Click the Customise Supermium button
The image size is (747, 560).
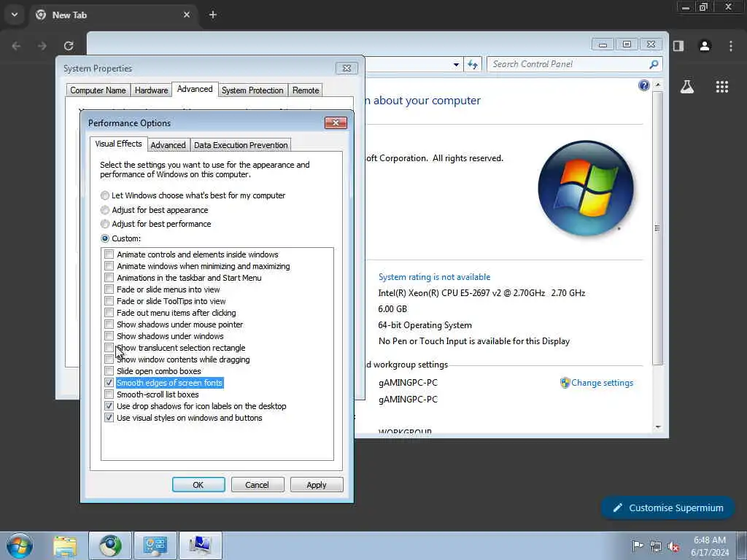click(667, 507)
